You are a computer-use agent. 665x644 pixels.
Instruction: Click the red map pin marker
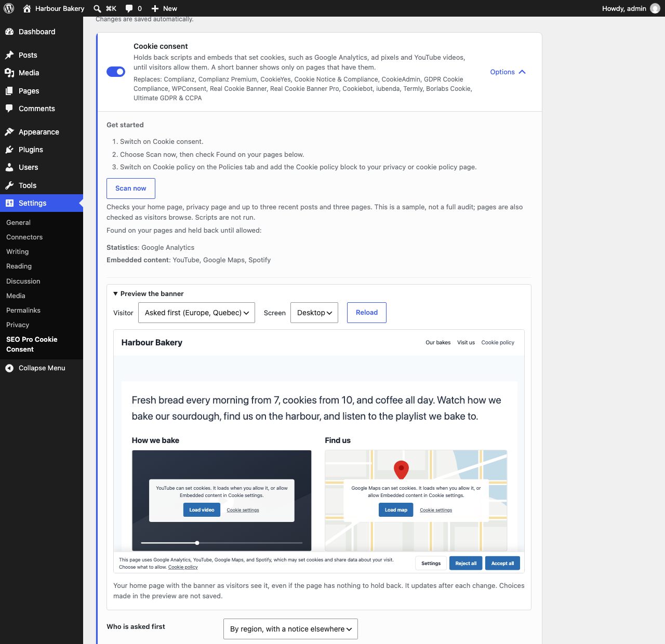[x=401, y=469]
